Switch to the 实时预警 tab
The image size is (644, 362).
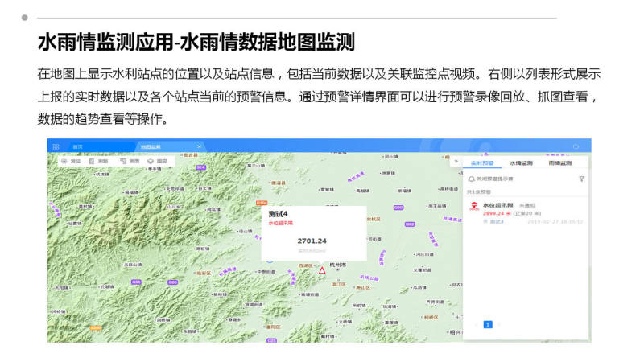[x=481, y=163]
